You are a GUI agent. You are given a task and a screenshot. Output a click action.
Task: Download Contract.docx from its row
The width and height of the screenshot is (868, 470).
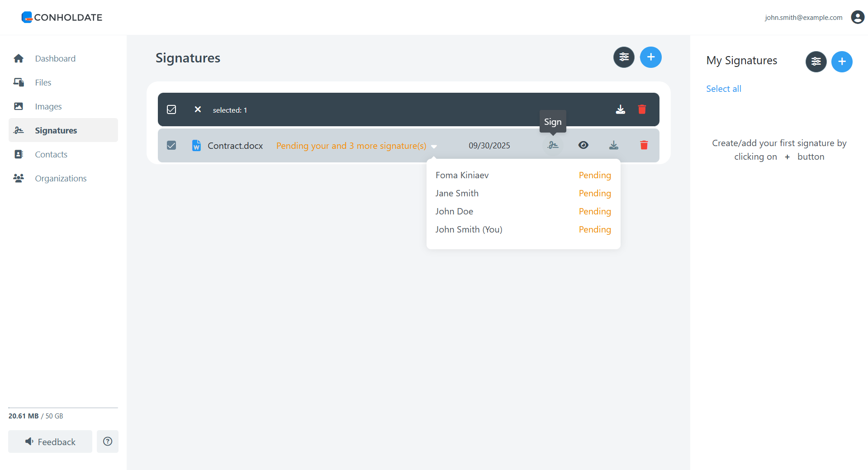[x=613, y=145]
